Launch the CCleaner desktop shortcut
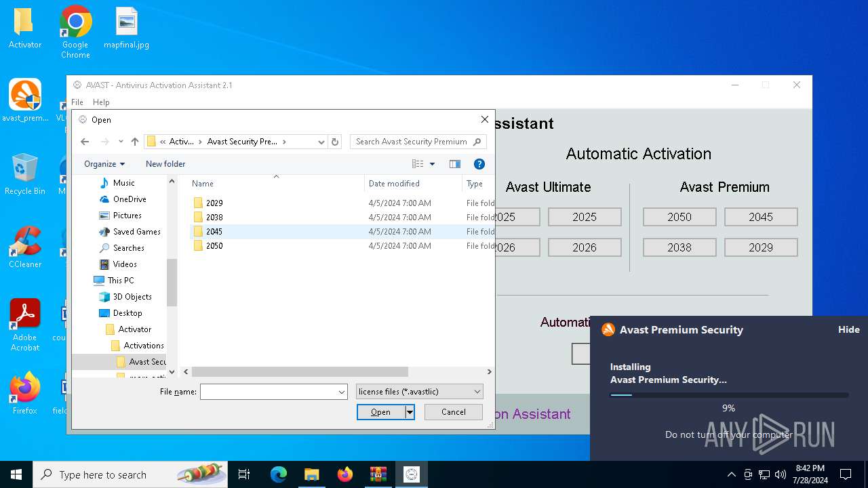The width and height of the screenshot is (868, 488). click(x=25, y=247)
